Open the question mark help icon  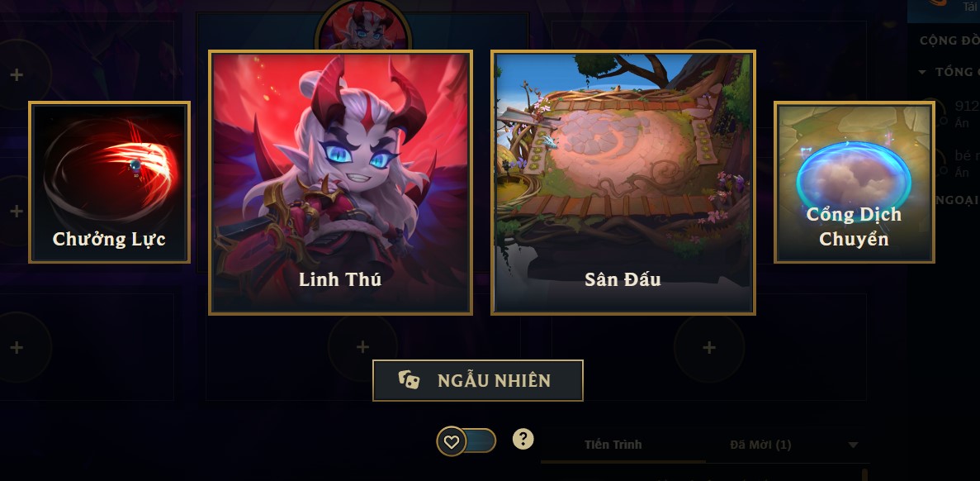coord(523,439)
